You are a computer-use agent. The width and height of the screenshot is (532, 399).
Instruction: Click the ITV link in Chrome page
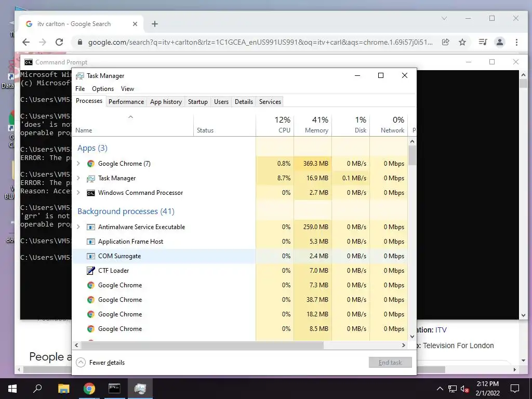[441, 330]
